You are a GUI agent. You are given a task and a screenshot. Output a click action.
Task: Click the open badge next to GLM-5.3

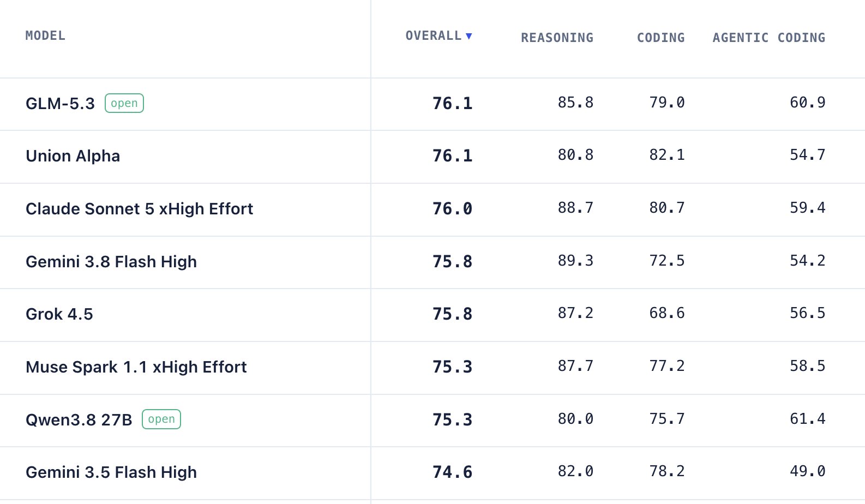(124, 103)
